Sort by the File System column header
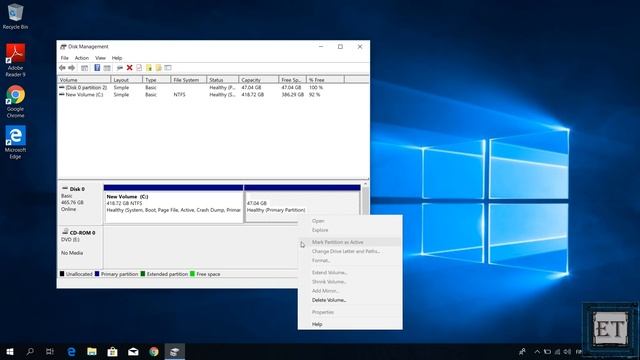The width and height of the screenshot is (640, 360). tap(189, 80)
